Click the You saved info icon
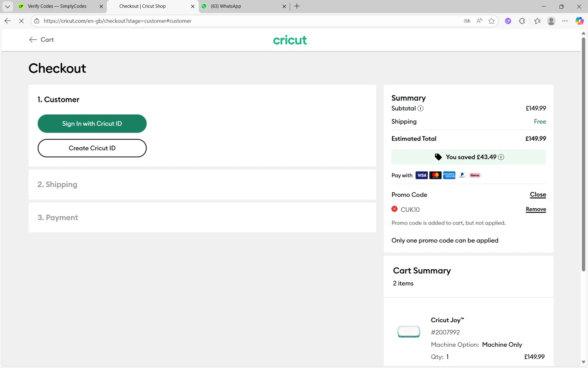 coord(501,157)
